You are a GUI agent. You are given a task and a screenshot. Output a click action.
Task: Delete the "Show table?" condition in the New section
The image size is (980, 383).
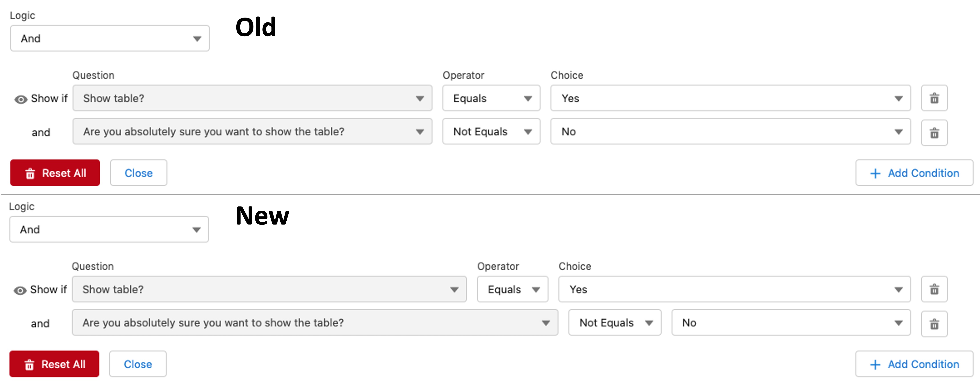coord(934,289)
